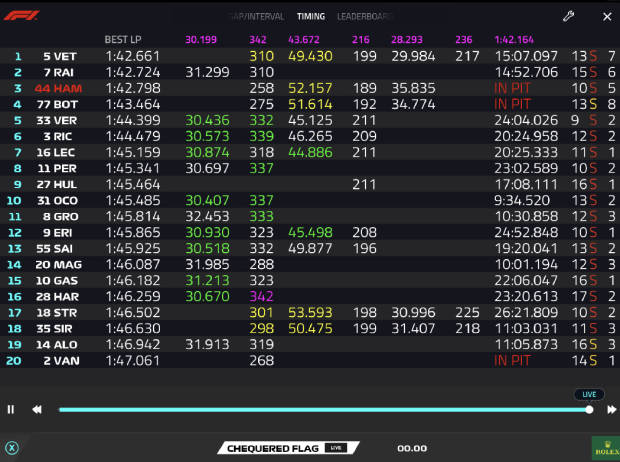
Task: Select the 7 RAI driver row
Action: click(310, 72)
